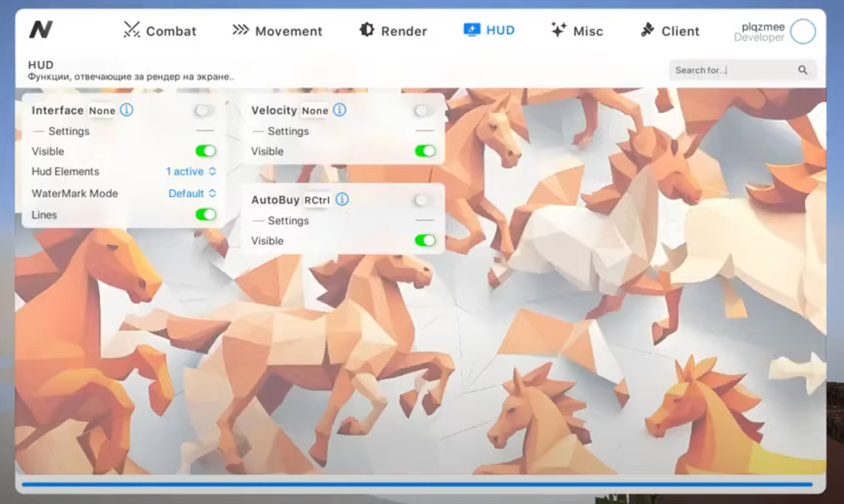The width and height of the screenshot is (844, 504).
Task: Click the Client tab icon
Action: click(x=647, y=30)
